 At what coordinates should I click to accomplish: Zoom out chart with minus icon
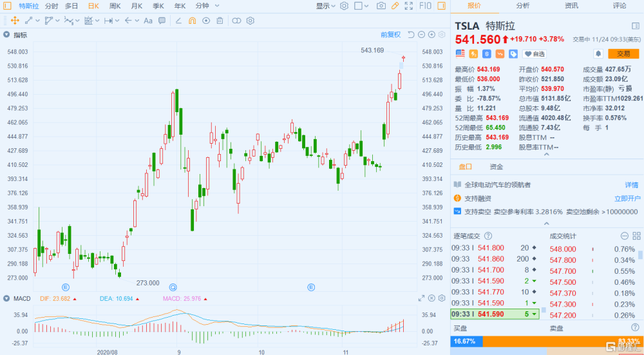tap(421, 35)
